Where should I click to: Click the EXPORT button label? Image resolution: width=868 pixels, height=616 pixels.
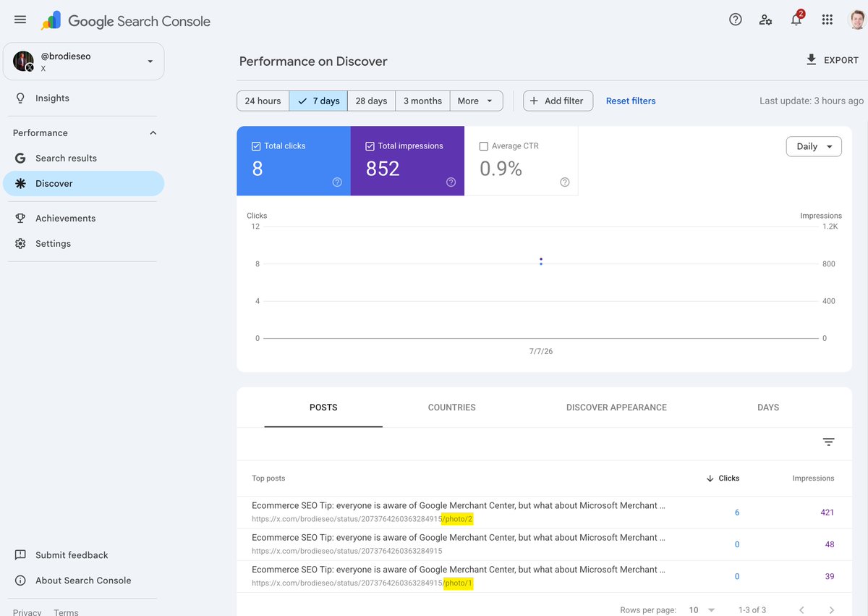tap(841, 60)
